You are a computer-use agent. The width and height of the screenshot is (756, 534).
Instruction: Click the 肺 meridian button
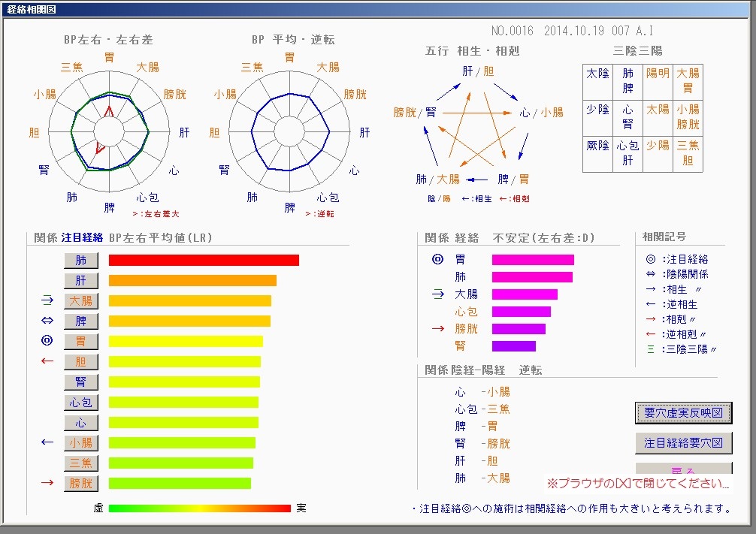click(80, 261)
